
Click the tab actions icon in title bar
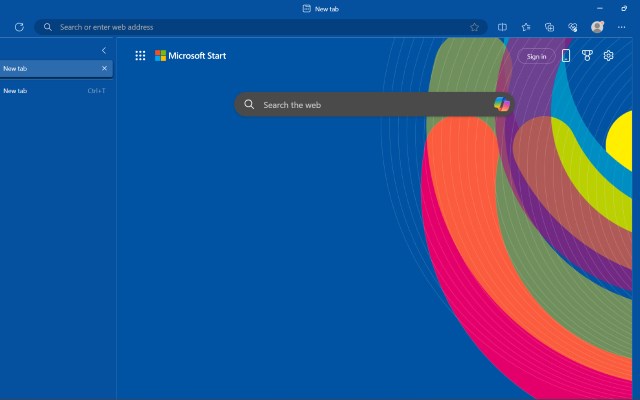pyautogui.click(x=307, y=9)
